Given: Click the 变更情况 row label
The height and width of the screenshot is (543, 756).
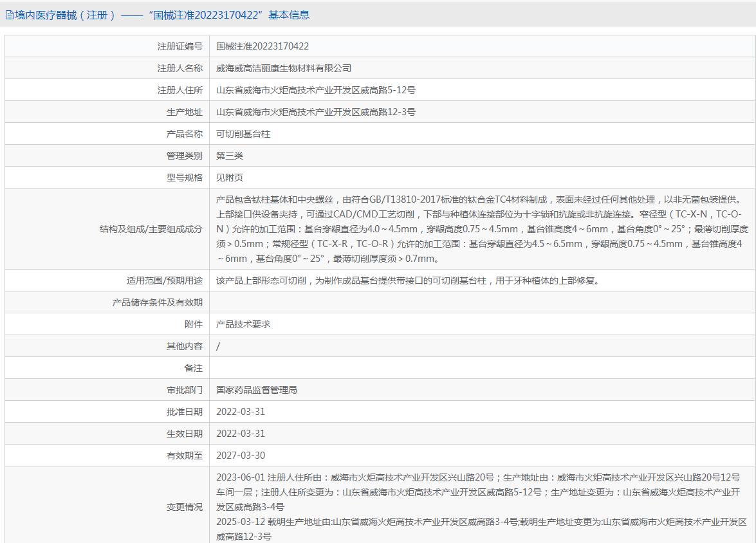Looking at the screenshot, I should pos(184,507).
